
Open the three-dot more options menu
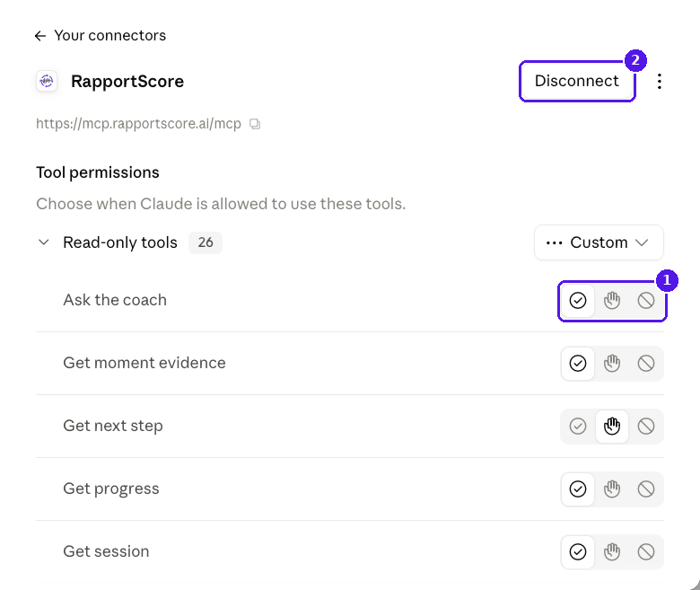[660, 82]
